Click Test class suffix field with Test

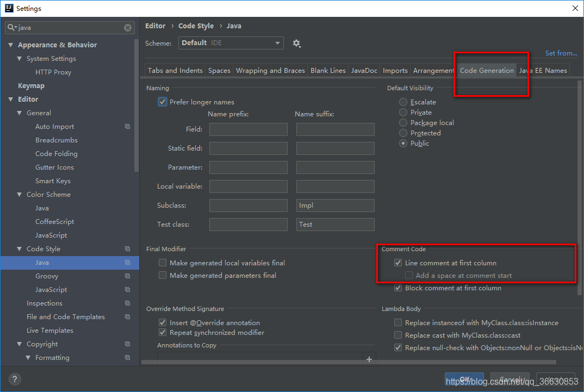tap(335, 224)
